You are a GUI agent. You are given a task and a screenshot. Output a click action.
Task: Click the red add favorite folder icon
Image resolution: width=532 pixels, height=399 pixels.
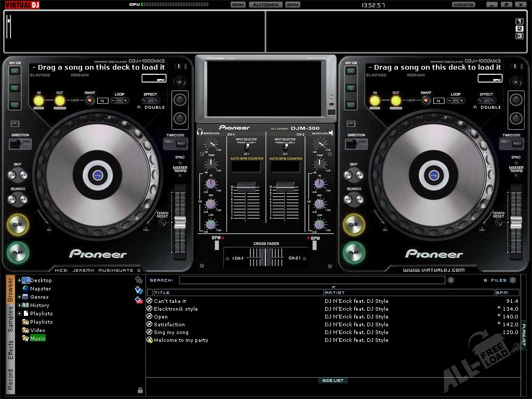(139, 300)
